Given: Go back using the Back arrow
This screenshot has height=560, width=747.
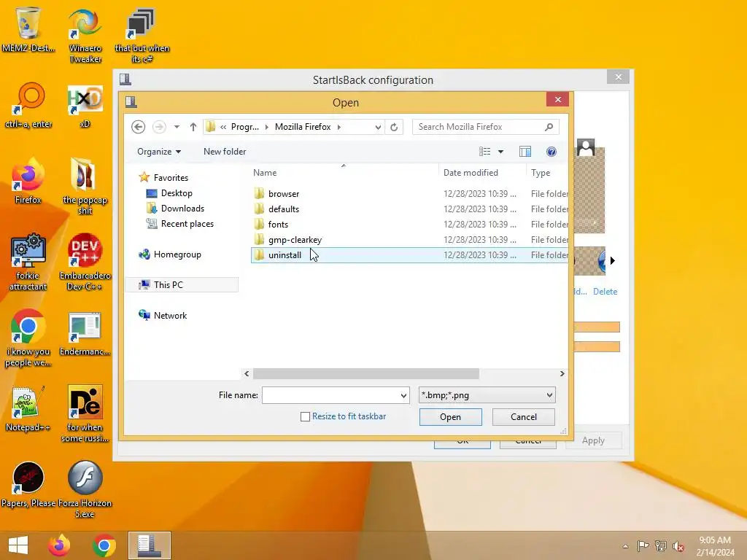Looking at the screenshot, I should (x=138, y=127).
